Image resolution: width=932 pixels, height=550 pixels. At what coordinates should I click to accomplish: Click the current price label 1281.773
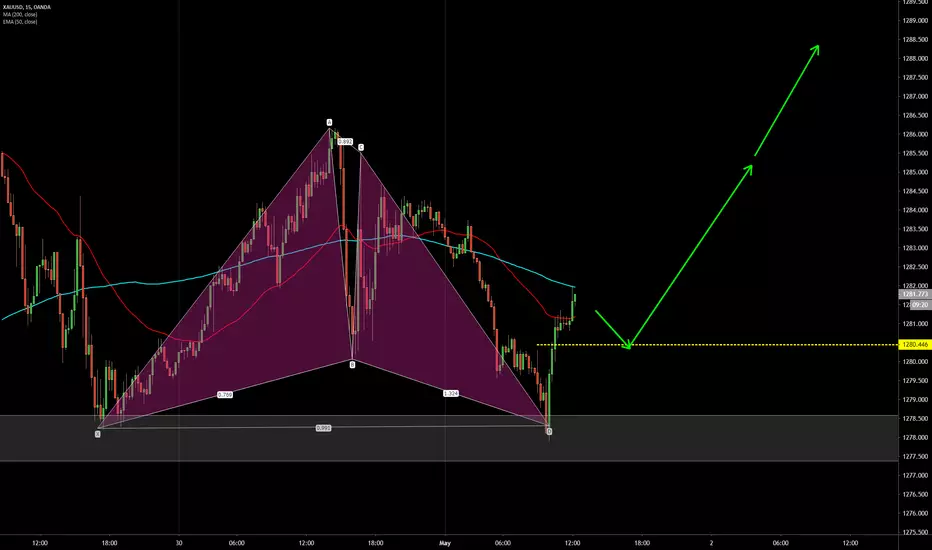915,294
